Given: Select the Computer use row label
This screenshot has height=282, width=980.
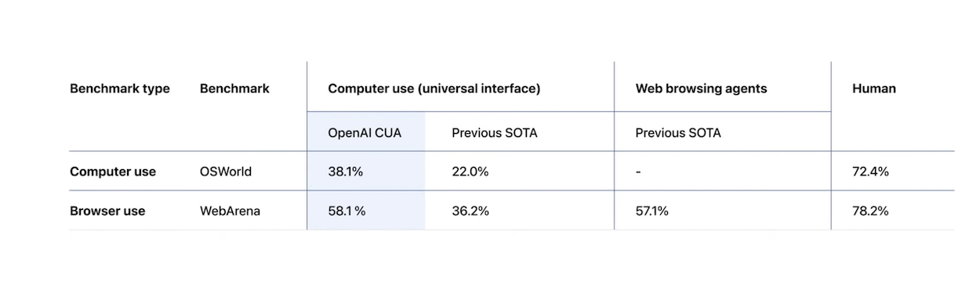Looking at the screenshot, I should (113, 172).
